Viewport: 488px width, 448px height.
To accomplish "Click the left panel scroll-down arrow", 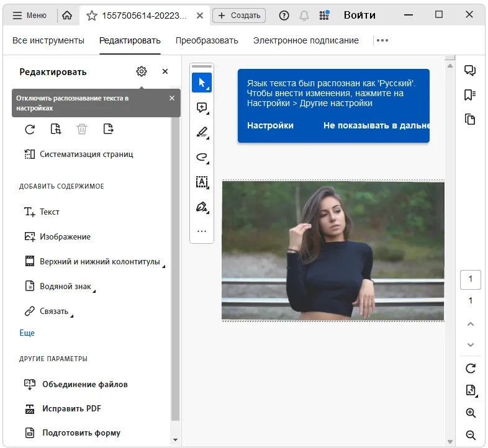I will 176,440.
